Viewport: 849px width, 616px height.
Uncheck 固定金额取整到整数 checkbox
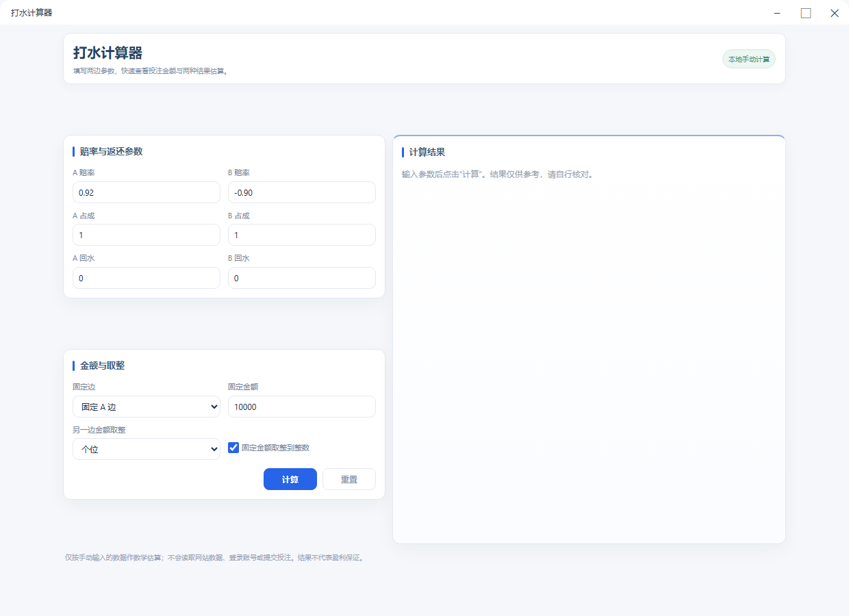pos(233,448)
